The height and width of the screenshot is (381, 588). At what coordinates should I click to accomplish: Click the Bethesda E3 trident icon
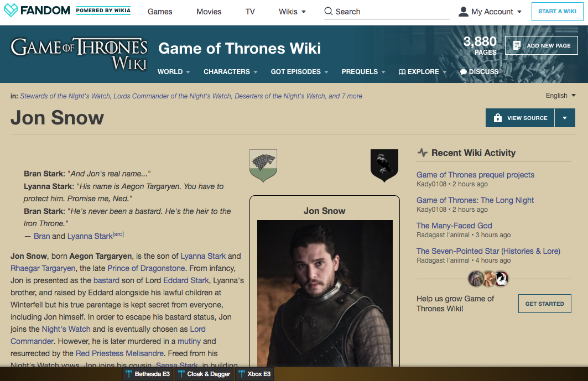coord(129,374)
